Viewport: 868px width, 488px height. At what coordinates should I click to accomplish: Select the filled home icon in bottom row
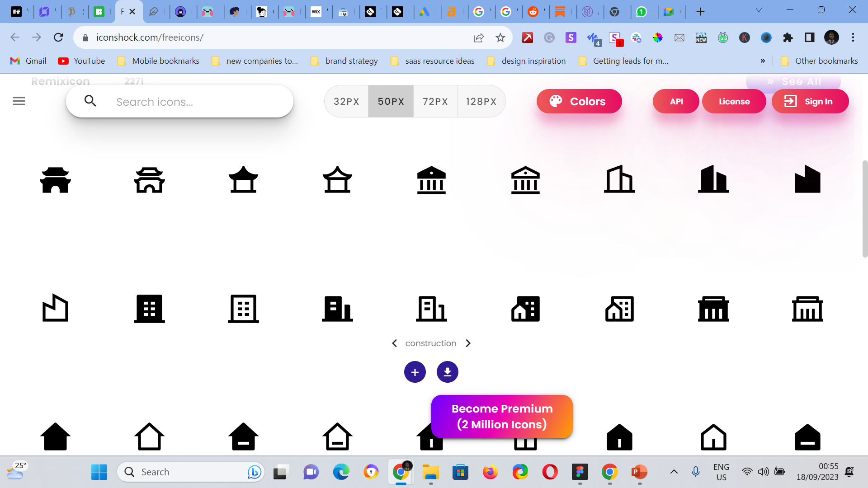55,436
